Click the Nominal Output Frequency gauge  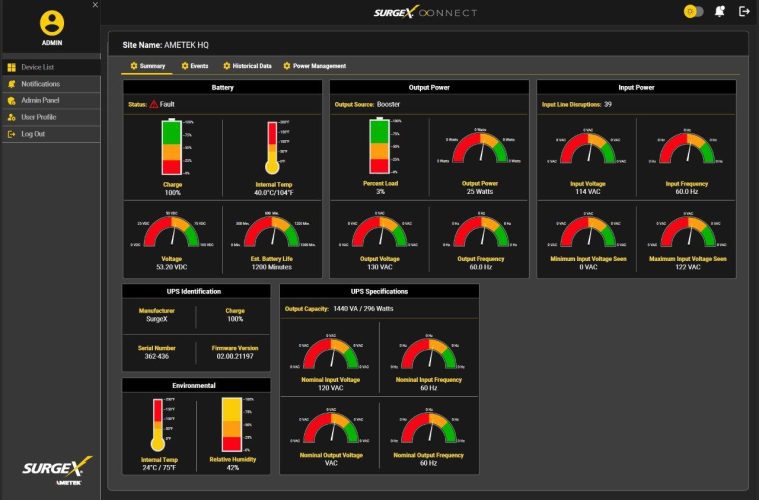tap(429, 427)
